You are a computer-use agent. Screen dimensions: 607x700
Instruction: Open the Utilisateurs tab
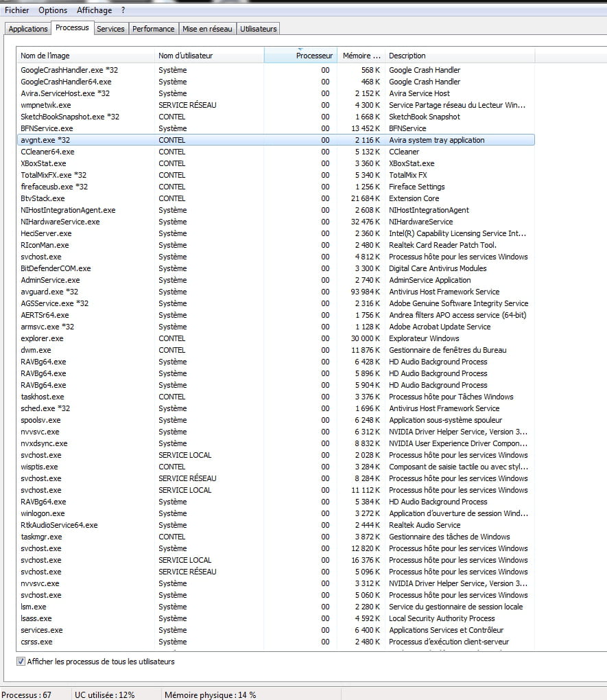(259, 29)
